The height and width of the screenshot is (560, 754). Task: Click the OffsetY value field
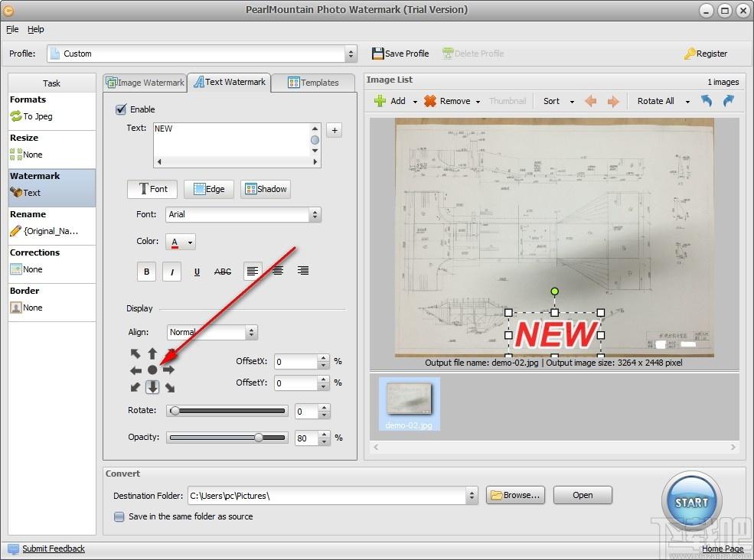(296, 383)
